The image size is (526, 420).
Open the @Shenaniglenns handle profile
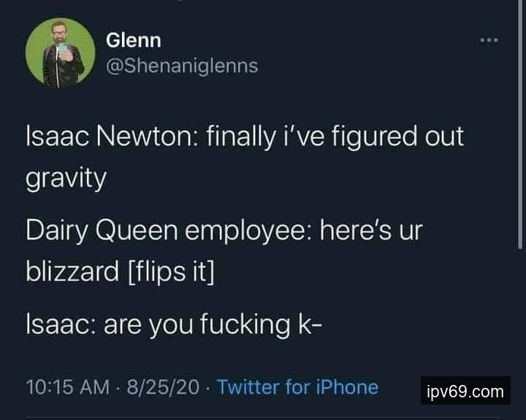pyautogui.click(x=182, y=66)
